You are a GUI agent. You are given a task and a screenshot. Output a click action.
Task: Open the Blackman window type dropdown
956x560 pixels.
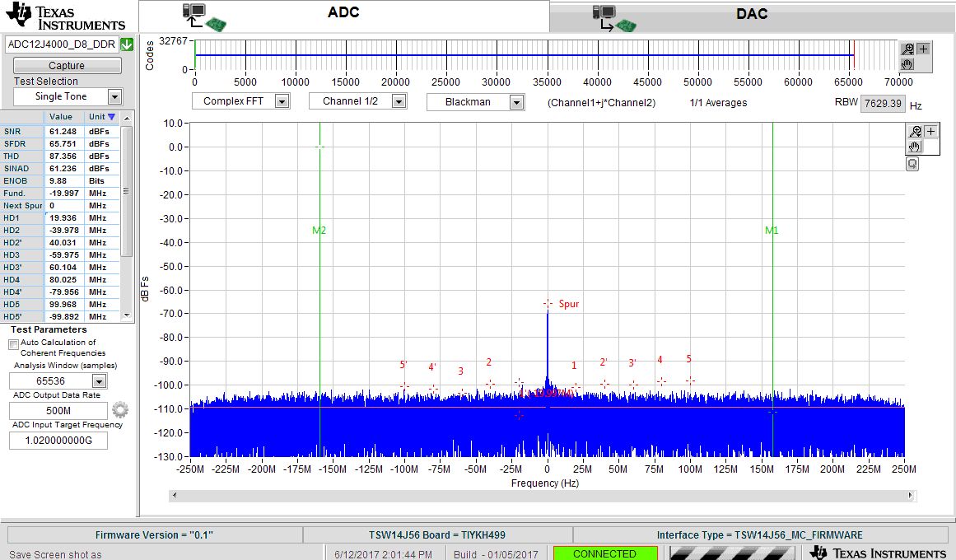coord(515,102)
